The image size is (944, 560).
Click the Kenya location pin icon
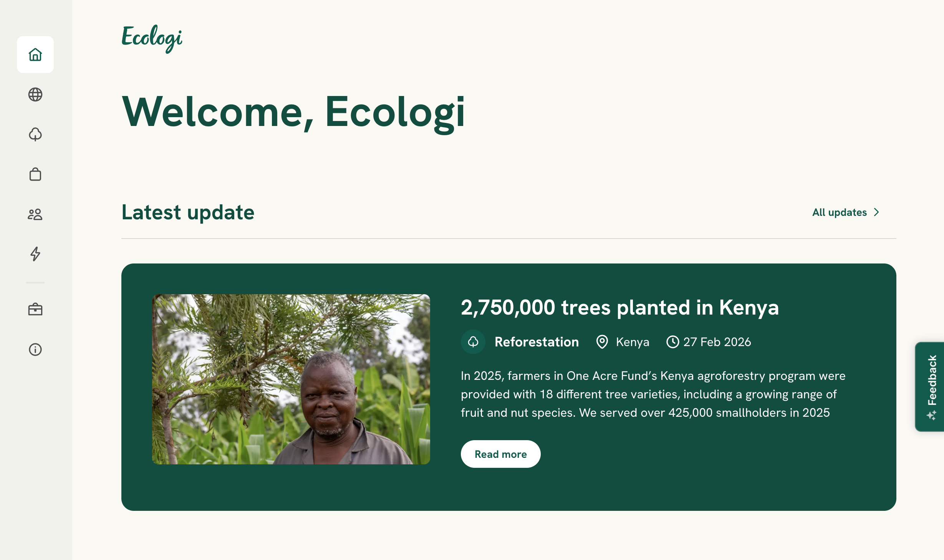[x=602, y=342]
